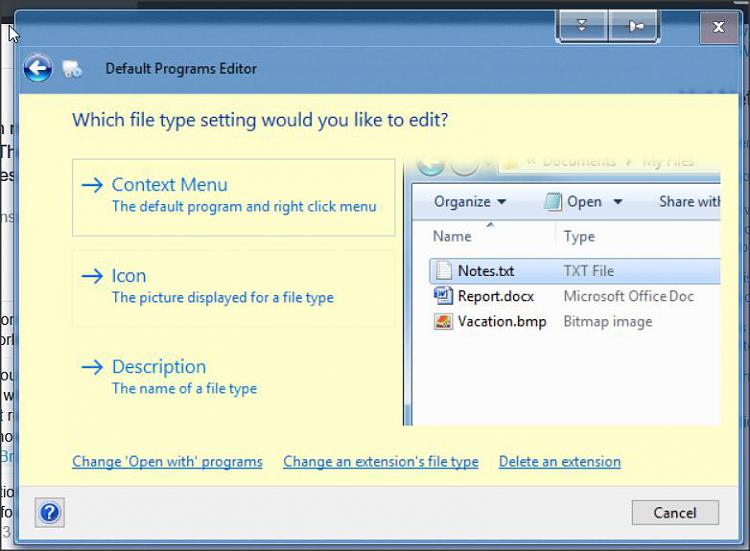Click the double-chevron collapse button in title bar
This screenshot has width=750, height=551.
click(582, 26)
